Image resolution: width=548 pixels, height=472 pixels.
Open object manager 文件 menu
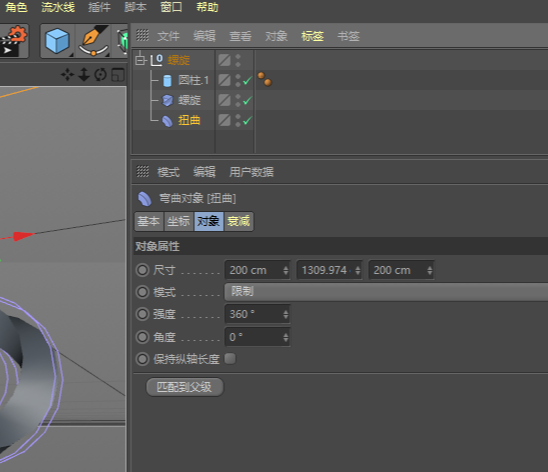[168, 36]
